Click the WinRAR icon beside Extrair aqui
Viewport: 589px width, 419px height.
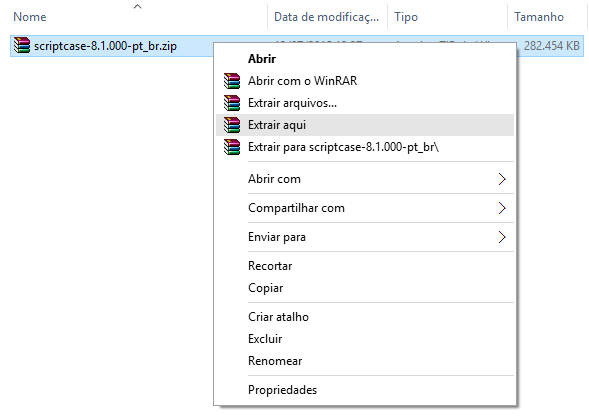tap(232, 125)
